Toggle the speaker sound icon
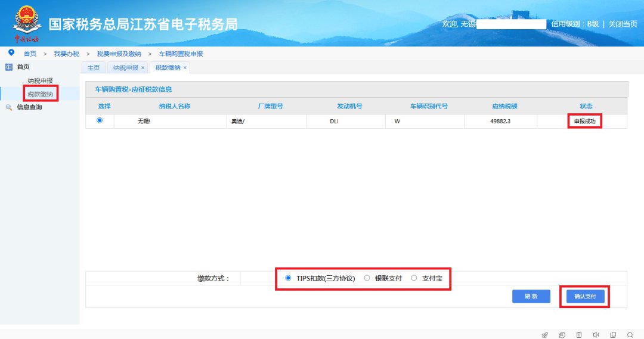This screenshot has width=644, height=339. tap(596, 335)
